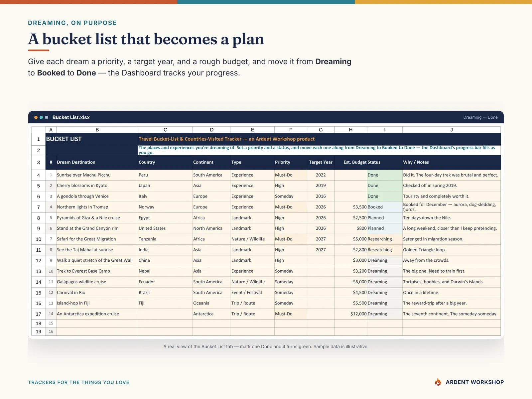This screenshot has height=399, width=532.
Task: Select the Island-hop in Fiji cell
Action: (97, 303)
